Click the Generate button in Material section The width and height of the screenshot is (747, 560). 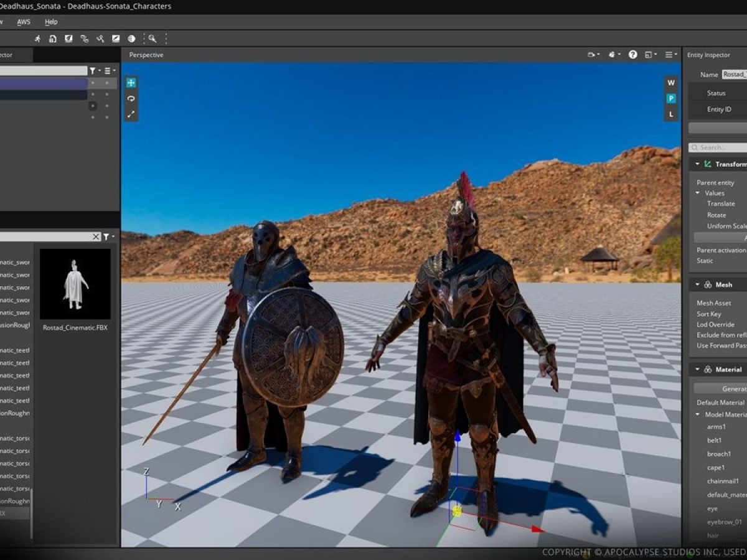720,388
